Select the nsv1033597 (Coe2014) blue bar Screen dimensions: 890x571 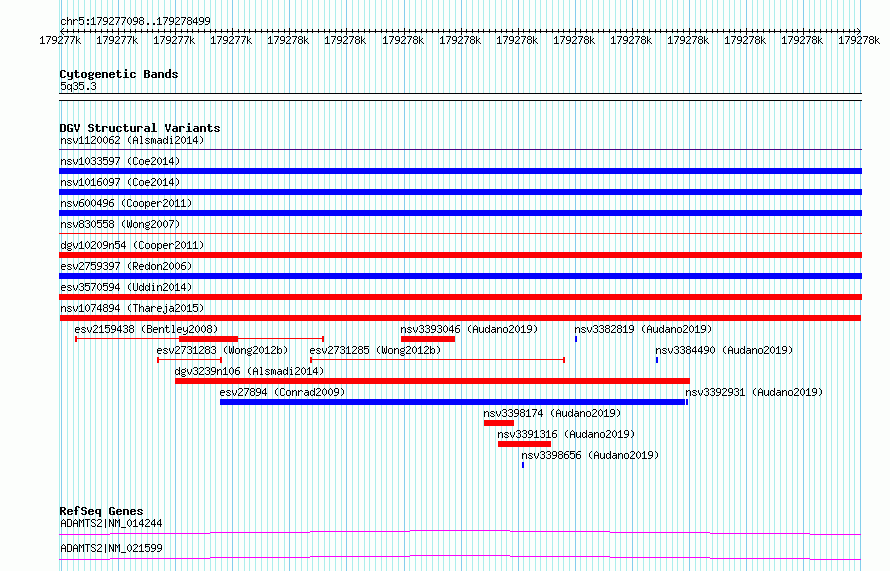click(x=460, y=171)
